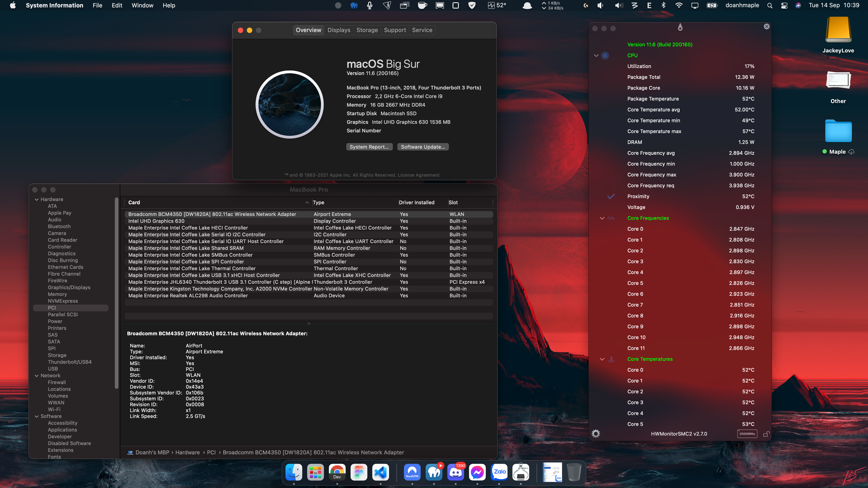Click the 2500MHz frequency indicator icon
The height and width of the screenshot is (488, 868).
click(747, 434)
